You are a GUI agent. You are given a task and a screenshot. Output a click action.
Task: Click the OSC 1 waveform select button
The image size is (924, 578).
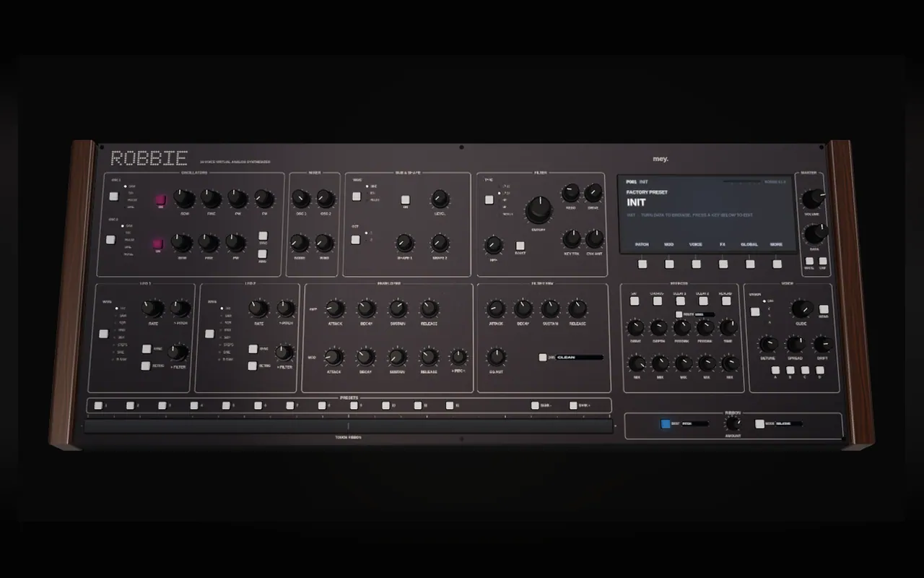(113, 196)
